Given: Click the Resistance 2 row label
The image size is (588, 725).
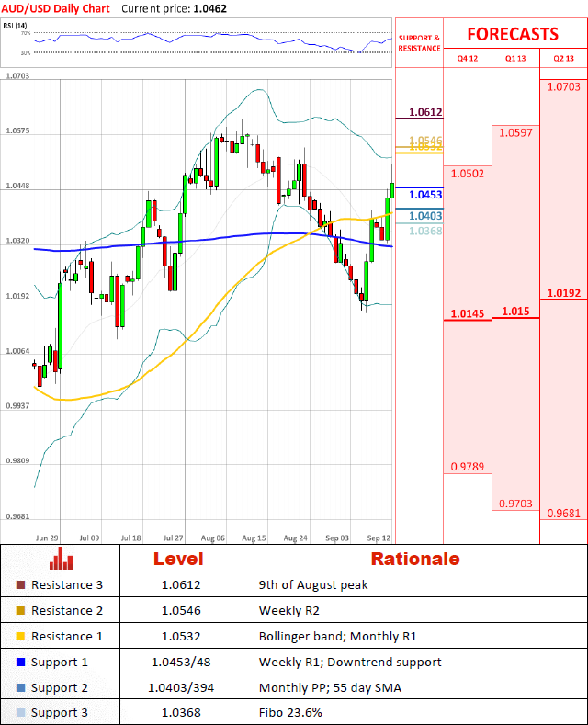Looking at the screenshot, I should tap(67, 611).
